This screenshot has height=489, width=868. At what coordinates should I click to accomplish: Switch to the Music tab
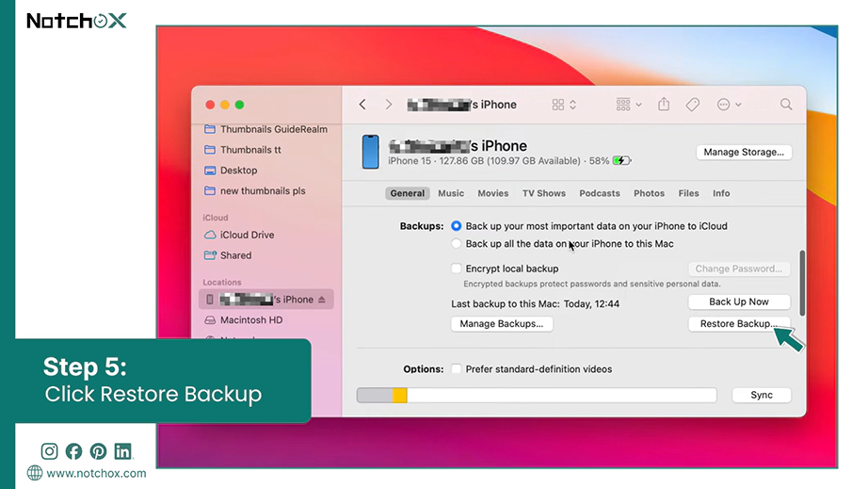(x=451, y=193)
